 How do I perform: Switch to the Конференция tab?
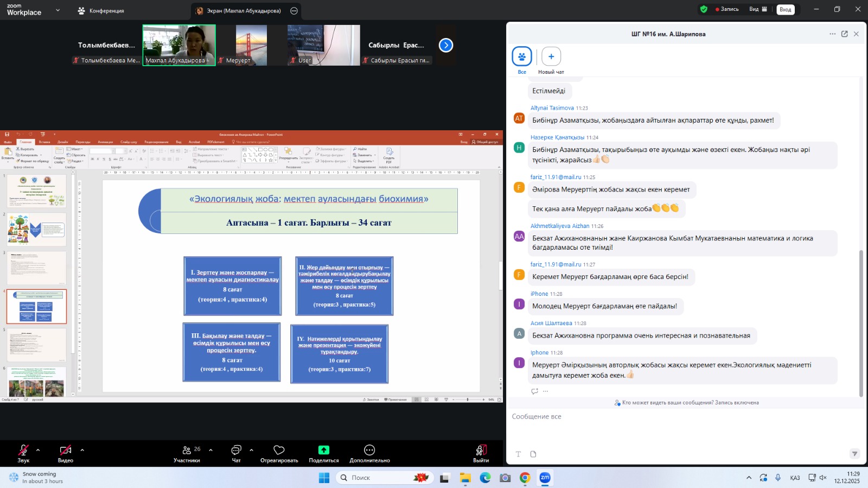[x=101, y=11]
